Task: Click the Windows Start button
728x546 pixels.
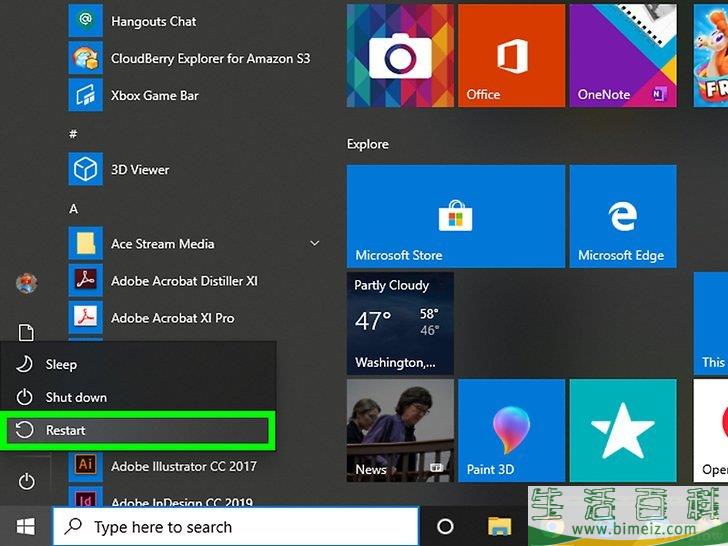Action: tap(25, 526)
